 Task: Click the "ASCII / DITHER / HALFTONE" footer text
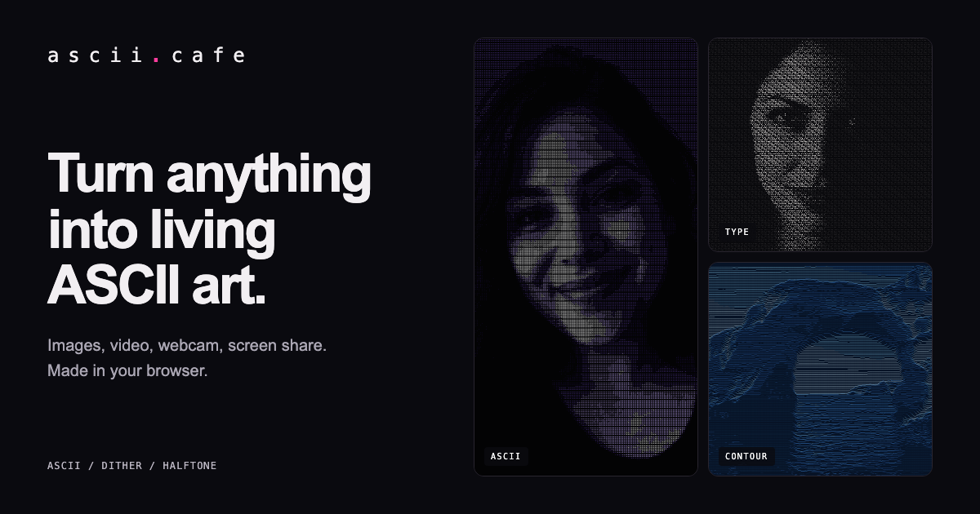(x=132, y=466)
